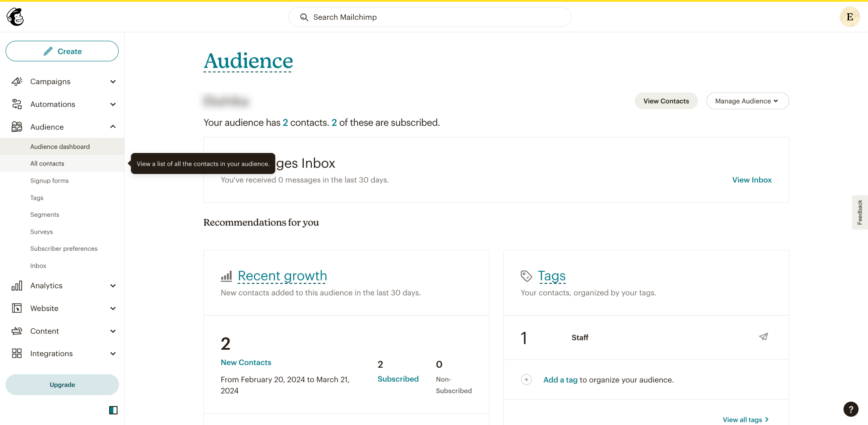Click the plus icon beside Add a tag

coord(526,380)
